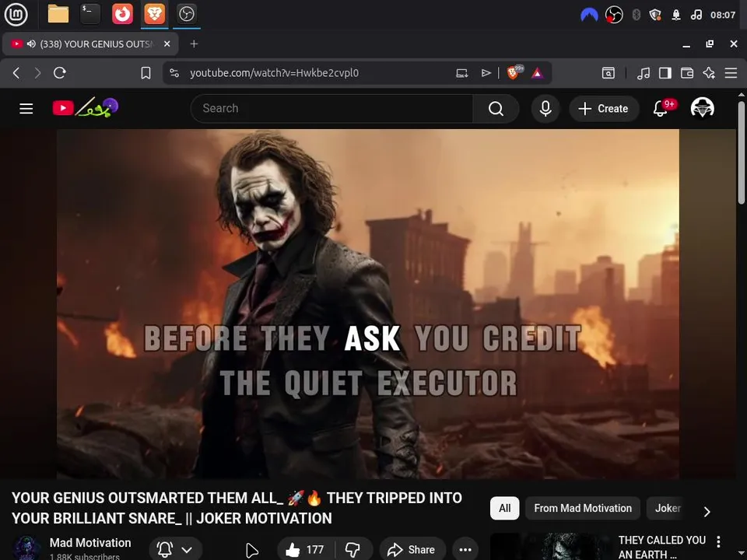747x560 pixels.
Task: Open Brave Shields lion icon
Action: (514, 72)
